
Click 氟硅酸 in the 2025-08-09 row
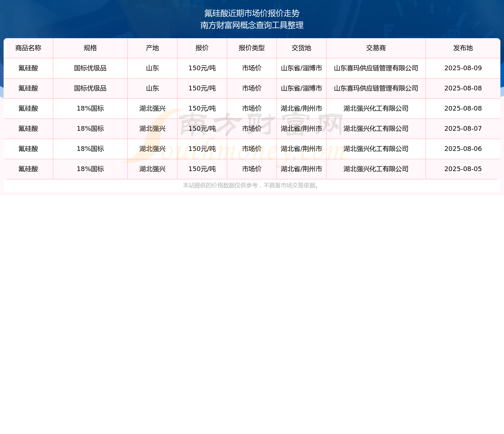coord(28,68)
